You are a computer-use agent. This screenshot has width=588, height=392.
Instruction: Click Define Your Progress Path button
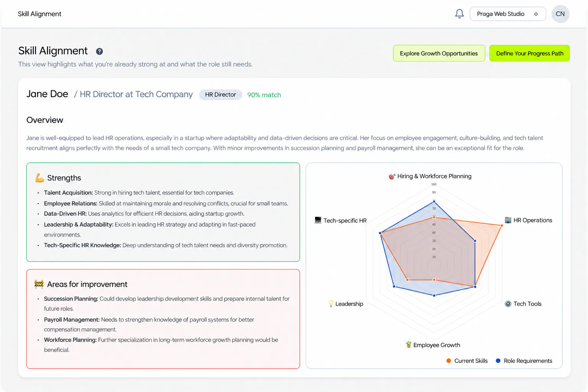coord(529,53)
